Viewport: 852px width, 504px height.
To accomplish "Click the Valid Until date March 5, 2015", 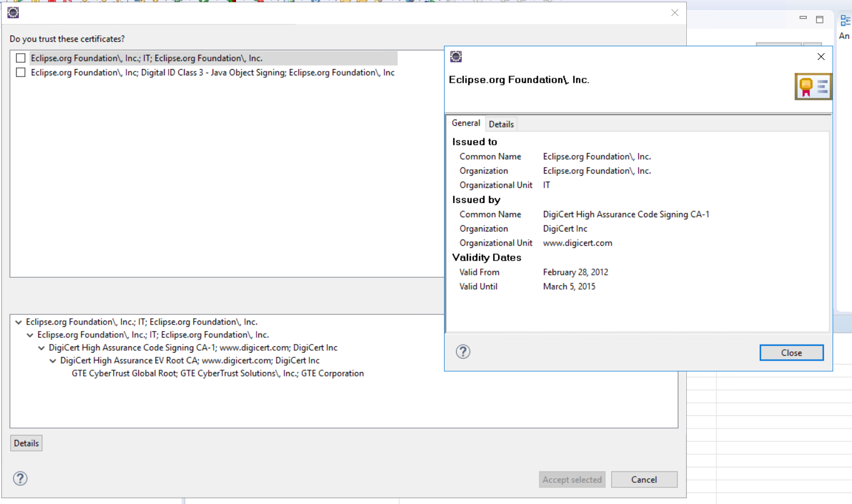I will pyautogui.click(x=569, y=286).
